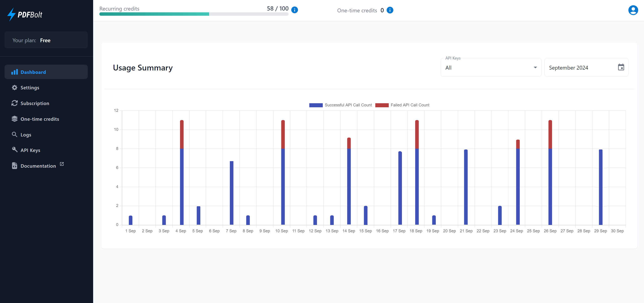Expand the API Keys 'All' dropdown
644x303 pixels.
click(x=491, y=68)
